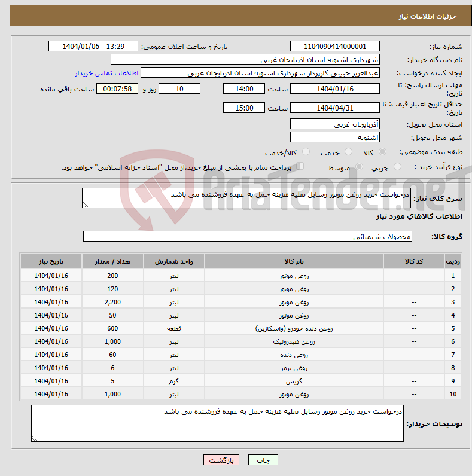Screen dimensions: 472x476
Task: Click روغن ترمز item name
Action: pyautogui.click(x=294, y=368)
